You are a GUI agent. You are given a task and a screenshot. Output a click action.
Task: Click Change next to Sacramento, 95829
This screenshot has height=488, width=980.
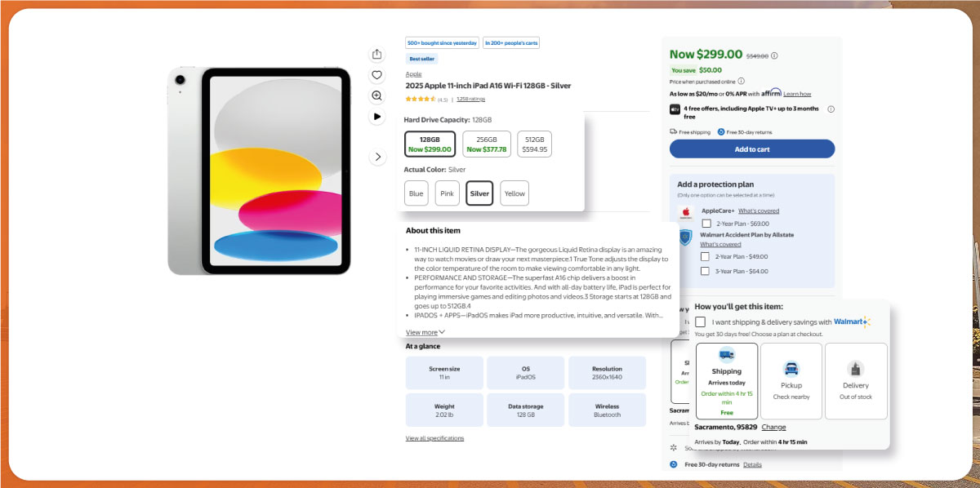(773, 427)
